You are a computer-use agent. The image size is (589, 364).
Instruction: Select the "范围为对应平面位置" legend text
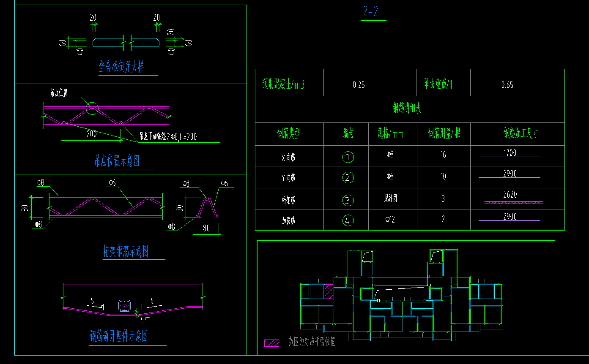(312, 342)
